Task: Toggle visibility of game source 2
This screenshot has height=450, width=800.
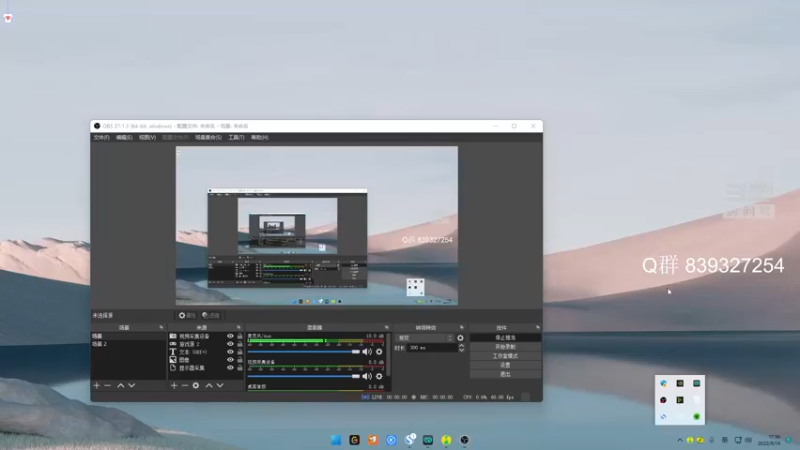Action: (x=230, y=344)
